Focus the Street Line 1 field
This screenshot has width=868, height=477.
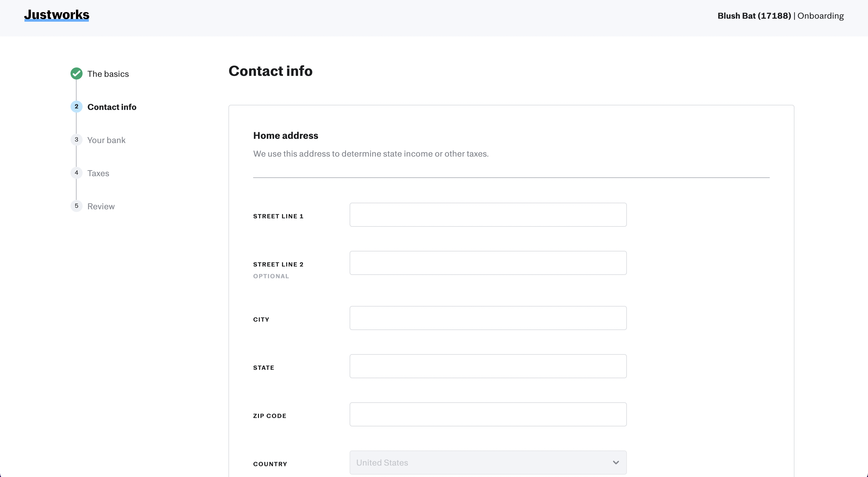point(488,215)
